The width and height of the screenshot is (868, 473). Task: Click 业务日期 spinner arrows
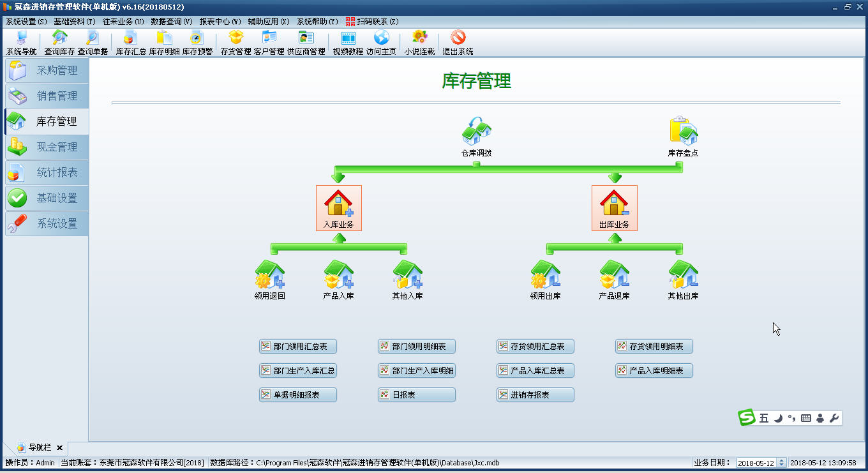click(782, 463)
